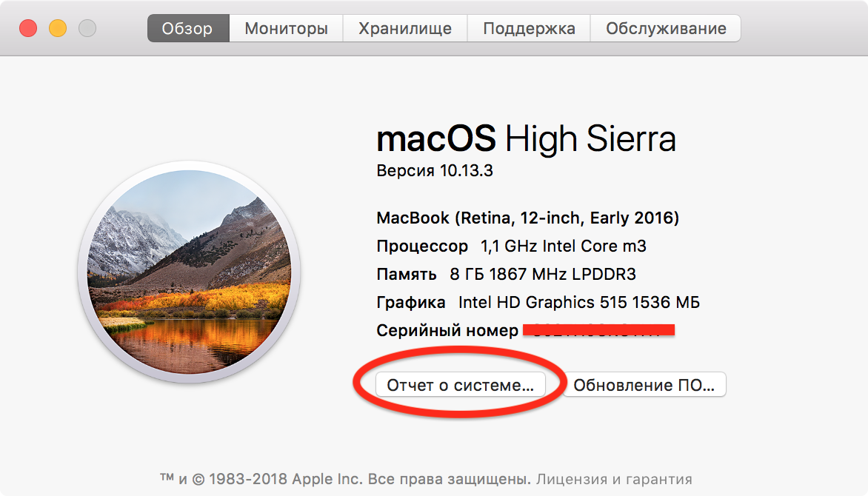Click the gray disabled zoom button
Viewport: 868px width, 496px height.
[87, 27]
